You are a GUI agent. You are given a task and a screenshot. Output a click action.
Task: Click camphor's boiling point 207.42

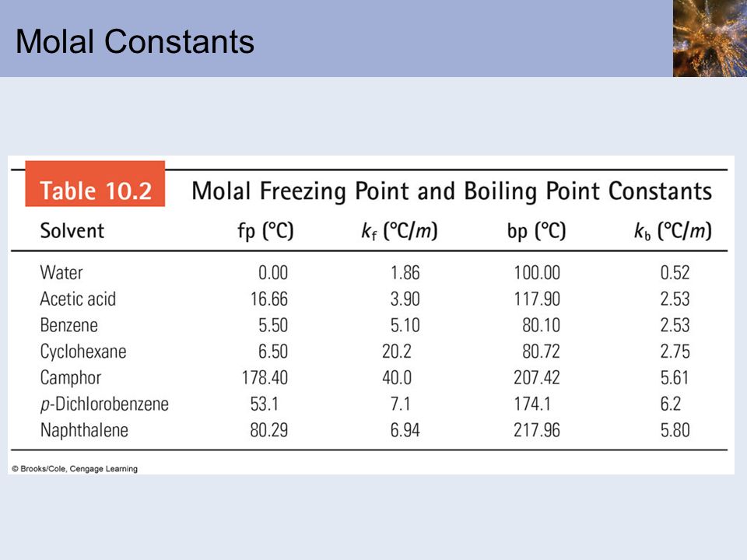coord(537,378)
